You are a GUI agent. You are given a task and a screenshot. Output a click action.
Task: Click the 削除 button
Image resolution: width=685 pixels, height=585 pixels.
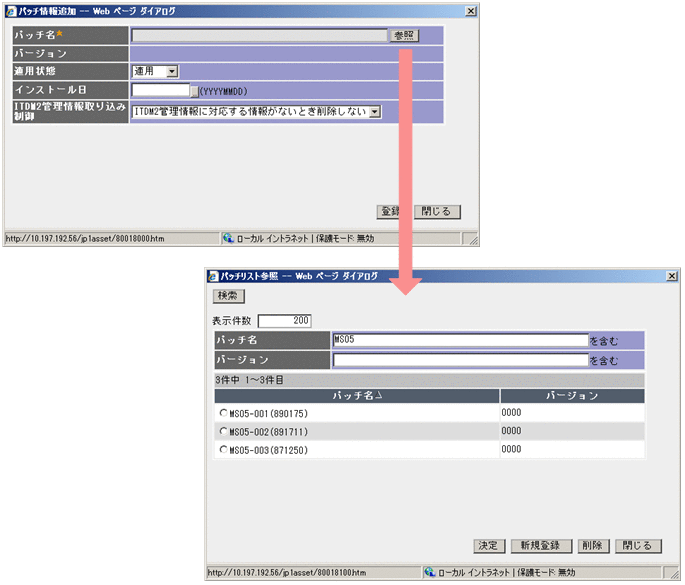coord(593,546)
